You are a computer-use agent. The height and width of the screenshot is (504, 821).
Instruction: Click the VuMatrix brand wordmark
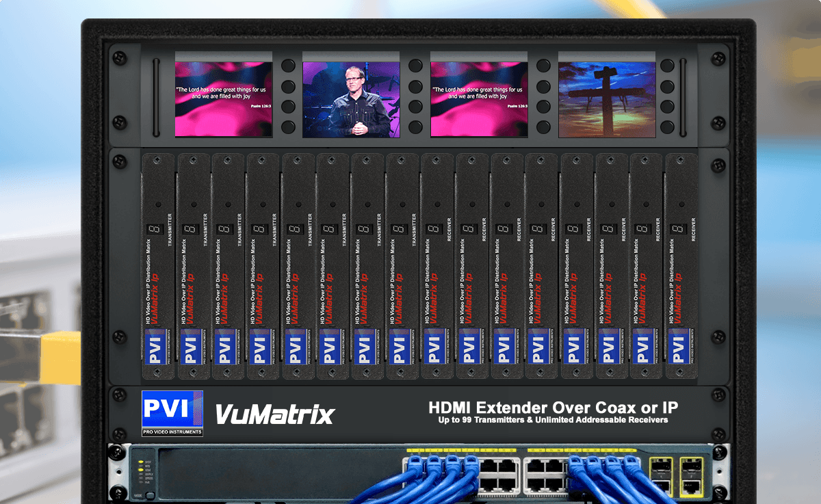(x=275, y=414)
